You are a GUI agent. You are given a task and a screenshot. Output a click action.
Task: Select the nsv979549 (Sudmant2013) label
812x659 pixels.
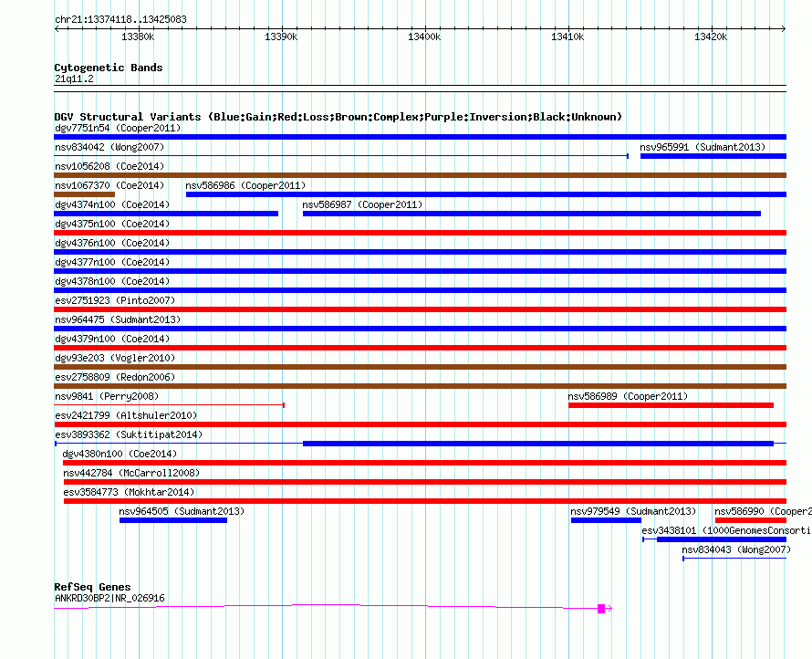point(633,511)
